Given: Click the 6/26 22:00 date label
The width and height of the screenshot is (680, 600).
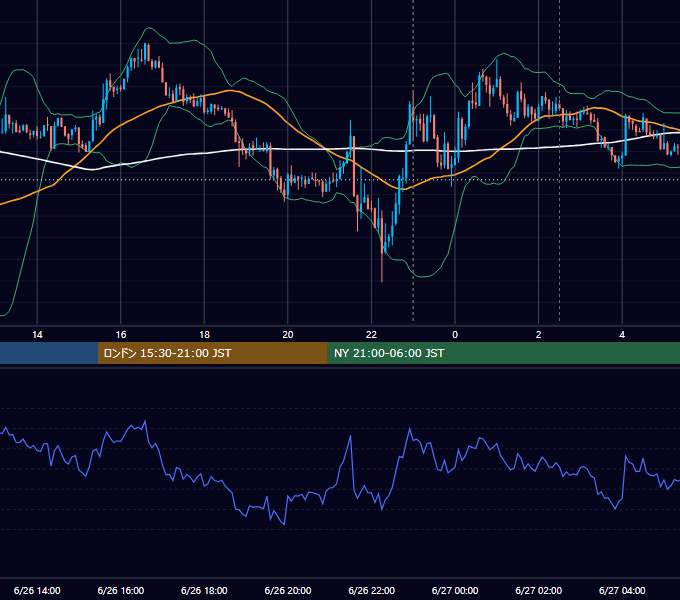Looking at the screenshot, I should click(372, 590).
